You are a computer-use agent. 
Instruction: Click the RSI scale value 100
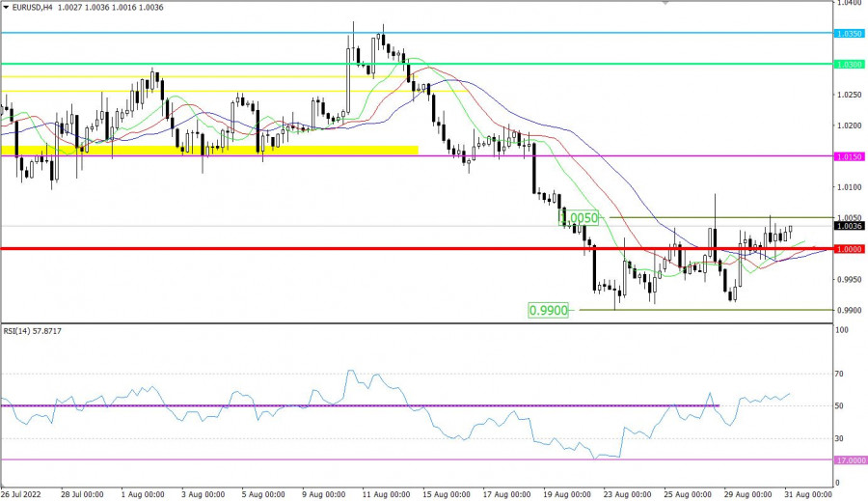point(842,330)
